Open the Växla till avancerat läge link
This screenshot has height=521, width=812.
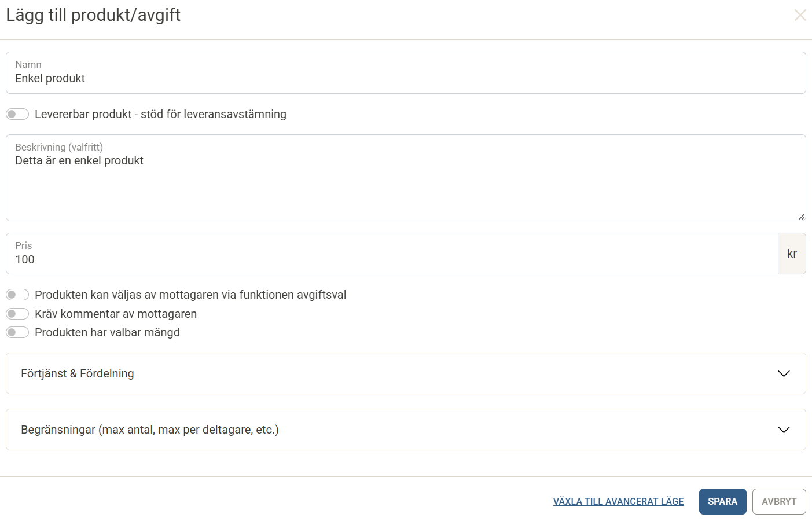click(x=618, y=501)
